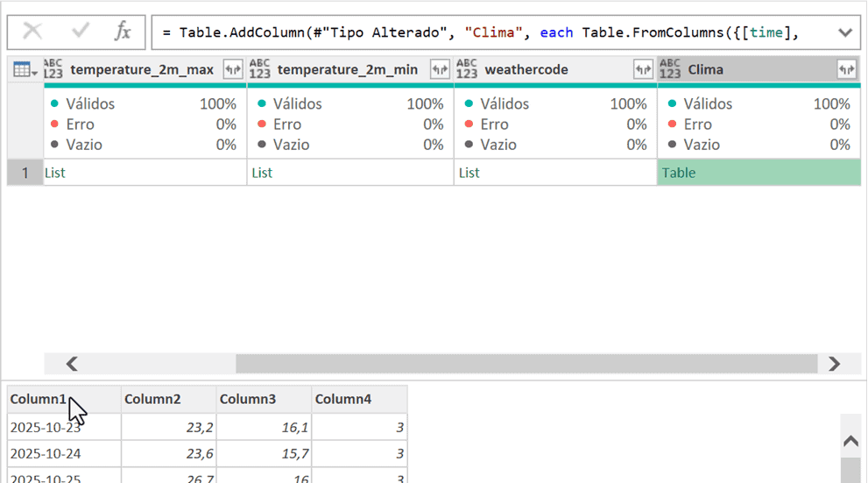Change data type icon of Clima column
868x483 pixels.
(x=670, y=69)
